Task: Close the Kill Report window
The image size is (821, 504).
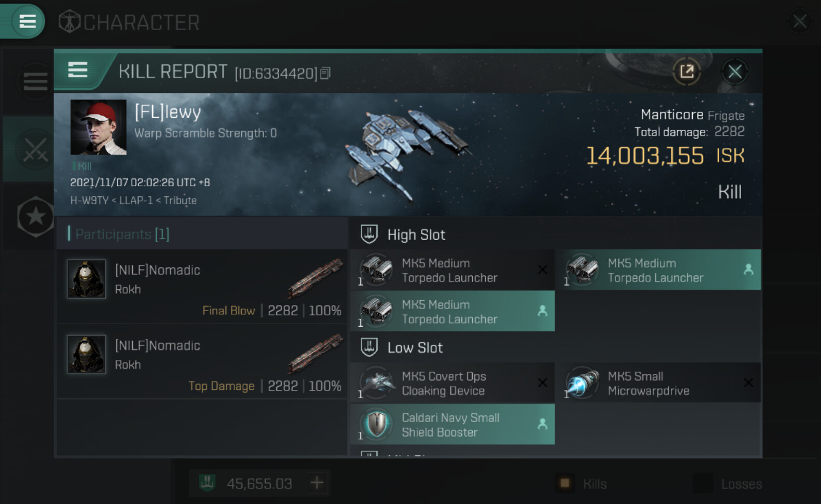Action: tap(734, 71)
